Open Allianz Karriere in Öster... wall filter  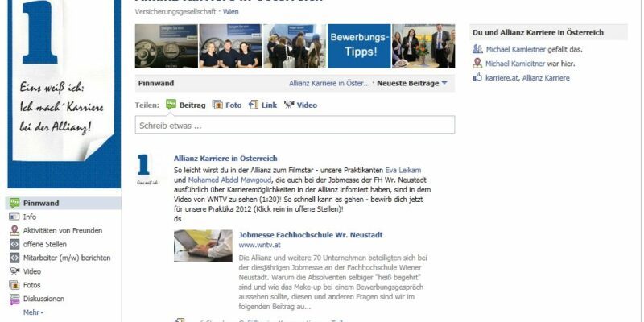(x=329, y=83)
